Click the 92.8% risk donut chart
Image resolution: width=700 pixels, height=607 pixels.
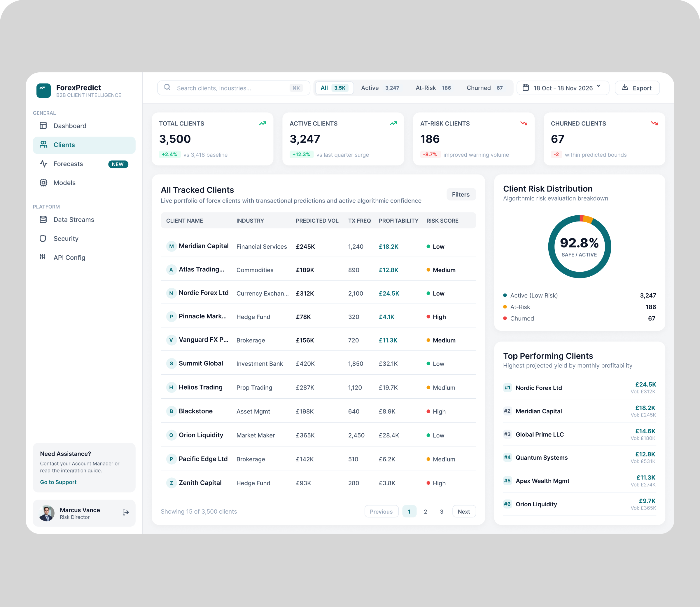click(x=580, y=247)
